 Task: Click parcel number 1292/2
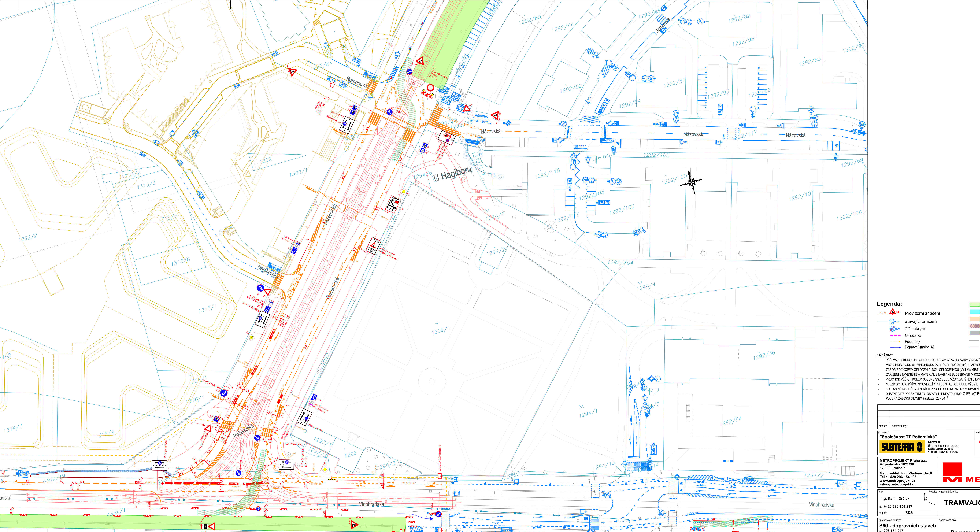coord(28,238)
